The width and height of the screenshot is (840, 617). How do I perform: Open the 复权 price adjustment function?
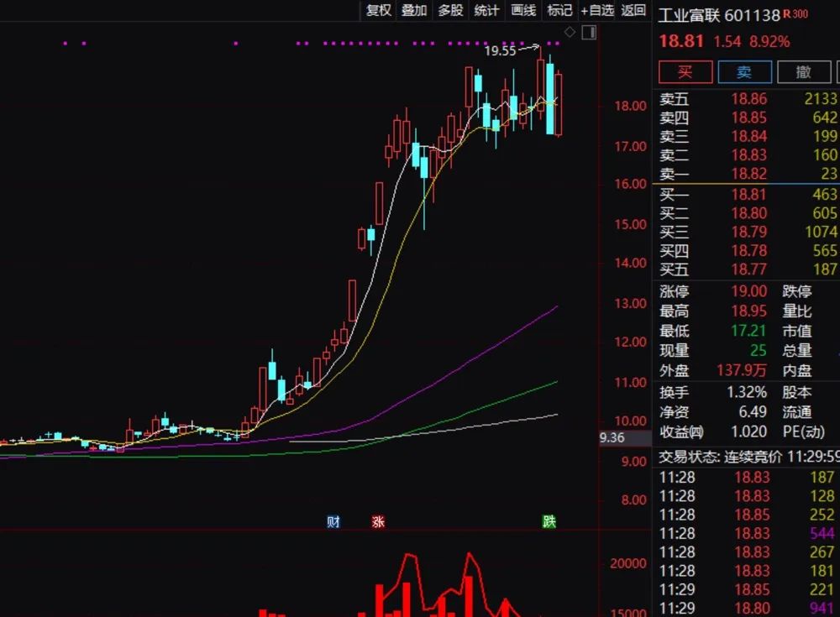[x=378, y=12]
